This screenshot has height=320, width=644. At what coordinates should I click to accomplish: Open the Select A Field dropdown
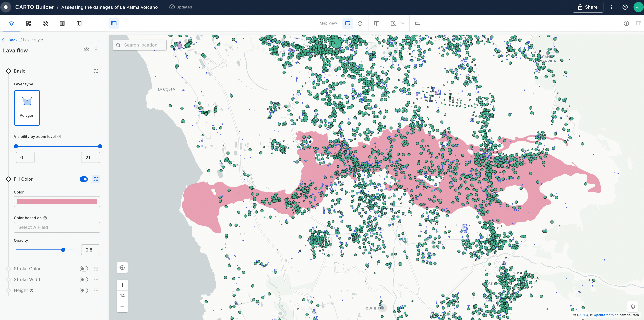pos(57,227)
